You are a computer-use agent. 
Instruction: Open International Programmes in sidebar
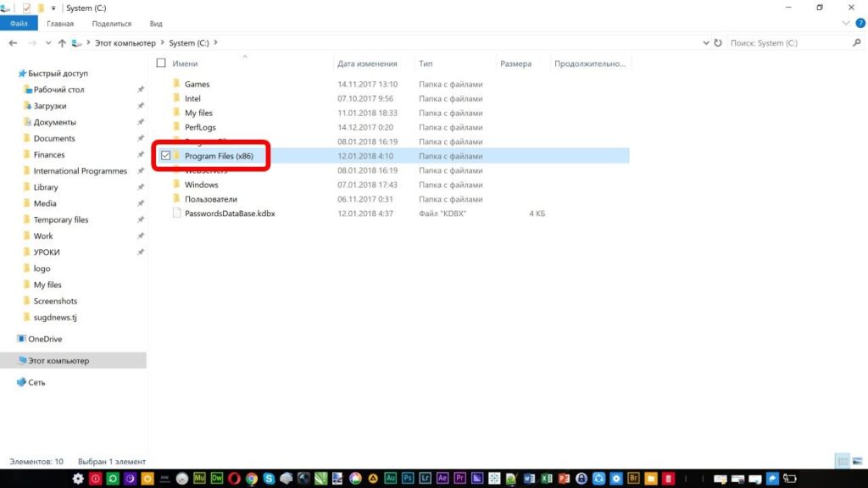[x=81, y=171]
